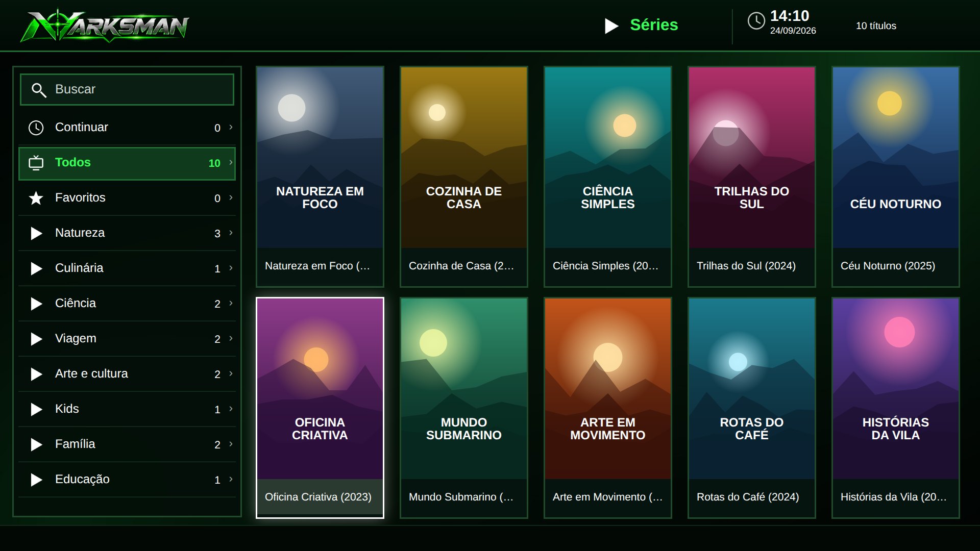
Task: Expand Viagem category using its arrow
Action: click(x=231, y=338)
